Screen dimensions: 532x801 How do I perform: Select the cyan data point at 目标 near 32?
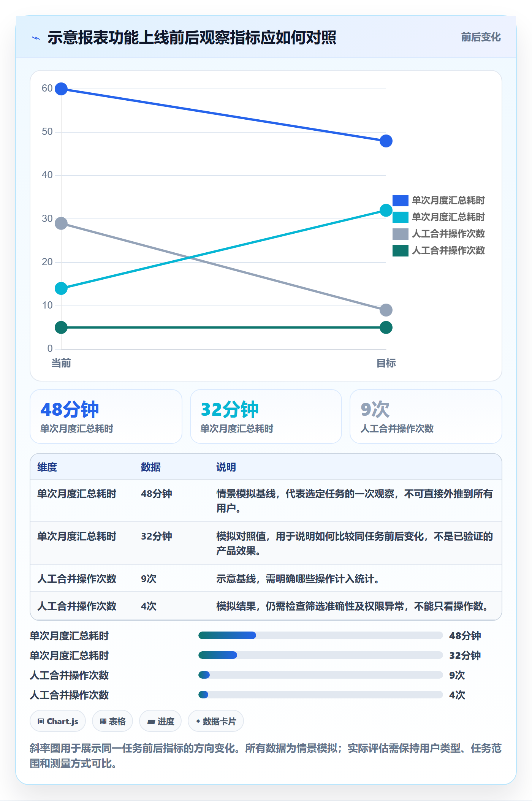[386, 210]
